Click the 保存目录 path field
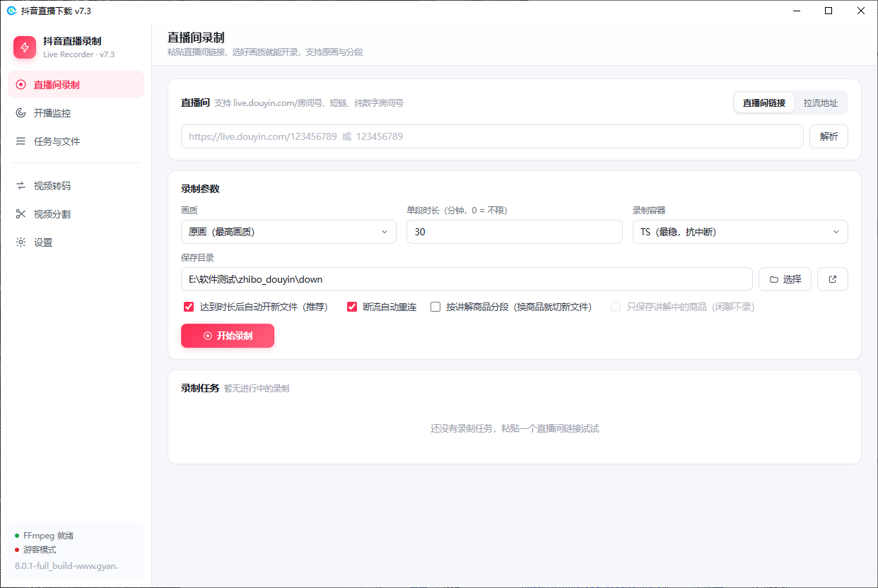 click(467, 279)
